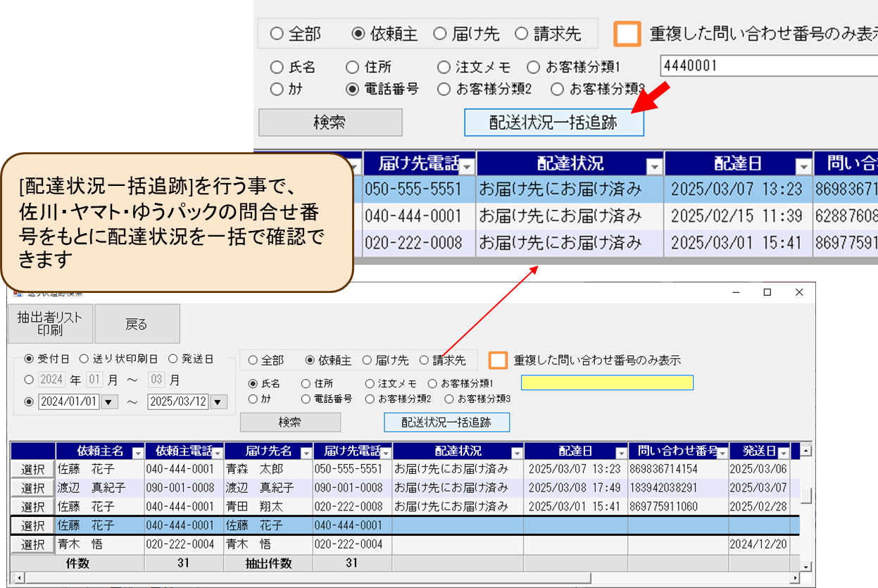Toggle 重複した問い合わせ番号のみ表示 checkbox in lower window
The width and height of the screenshot is (878, 588).
pos(498,361)
